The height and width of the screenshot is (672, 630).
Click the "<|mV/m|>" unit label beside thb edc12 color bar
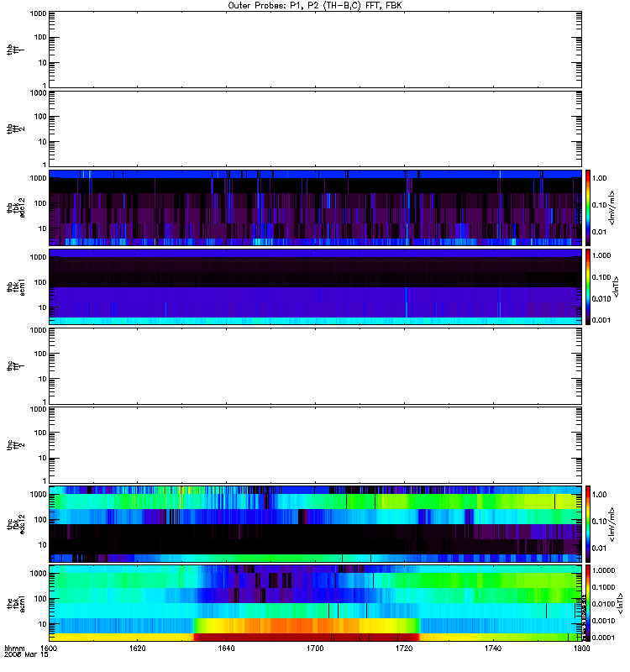tap(612, 207)
